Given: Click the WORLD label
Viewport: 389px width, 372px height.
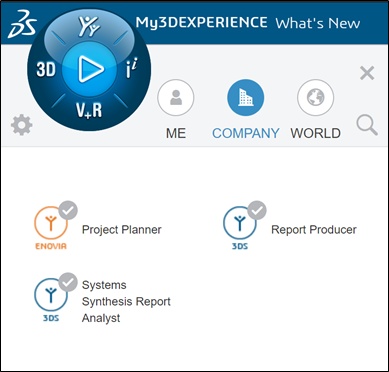Looking at the screenshot, I should [x=315, y=133].
